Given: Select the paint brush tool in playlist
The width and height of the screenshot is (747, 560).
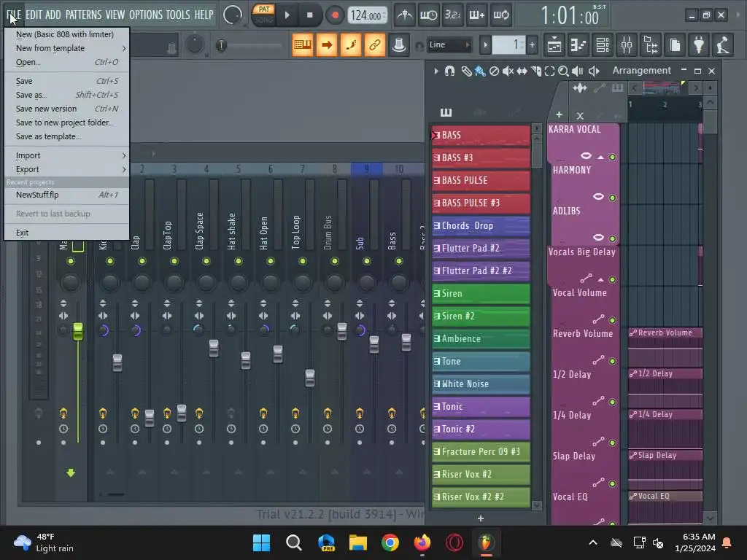Looking at the screenshot, I should pyautogui.click(x=480, y=71).
